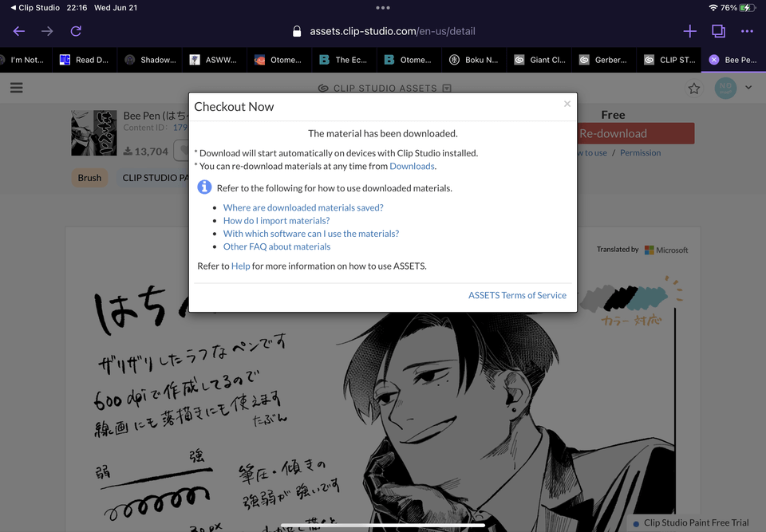Open the hamburger menu on Assets page
Viewport: 766px width, 532px height.
point(17,88)
